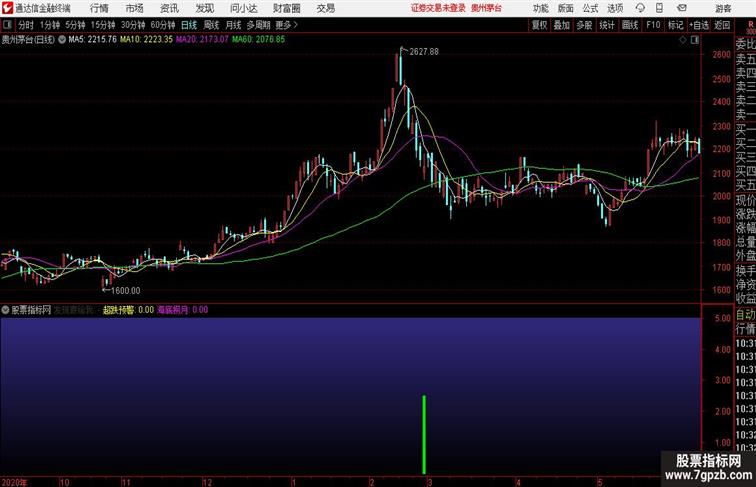756x487 pixels.
Task: Click the MA20: 2173.07 indicator value
Action: [202, 40]
